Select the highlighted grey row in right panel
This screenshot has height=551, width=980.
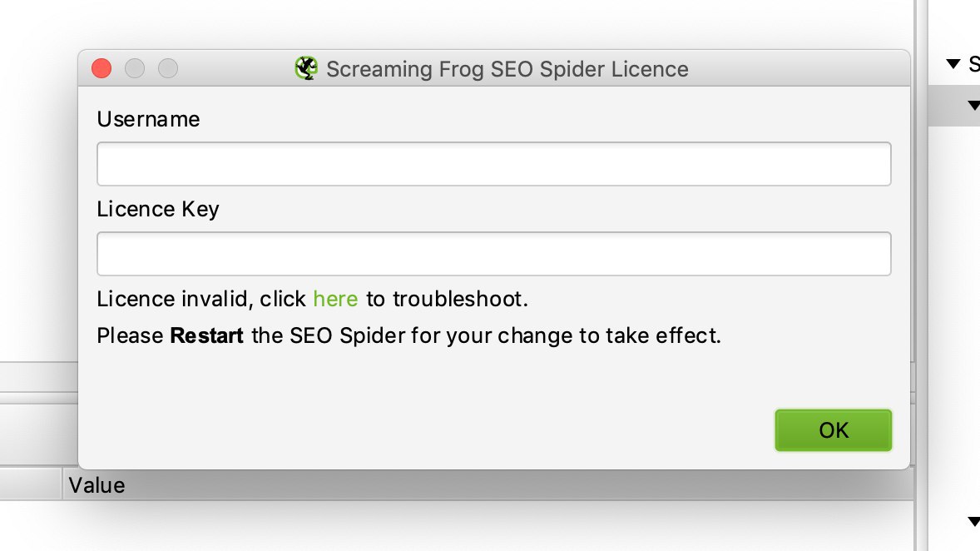click(x=953, y=105)
